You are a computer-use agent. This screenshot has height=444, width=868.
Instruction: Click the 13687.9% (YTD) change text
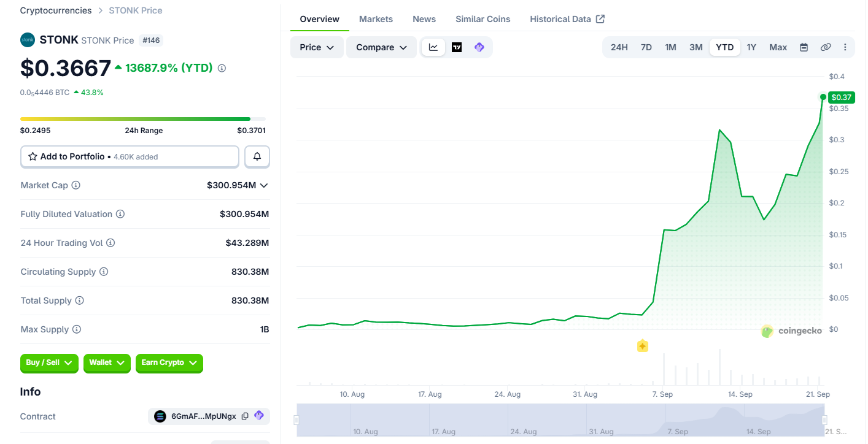[169, 68]
